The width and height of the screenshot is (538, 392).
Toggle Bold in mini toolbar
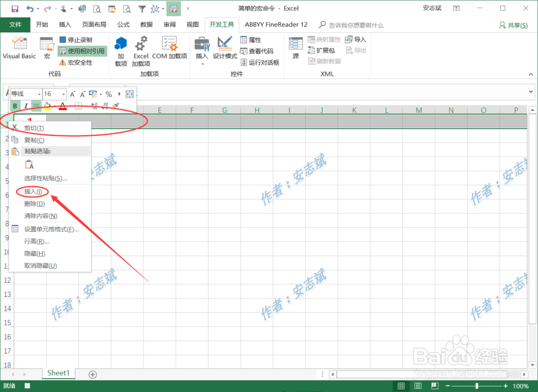(15, 106)
